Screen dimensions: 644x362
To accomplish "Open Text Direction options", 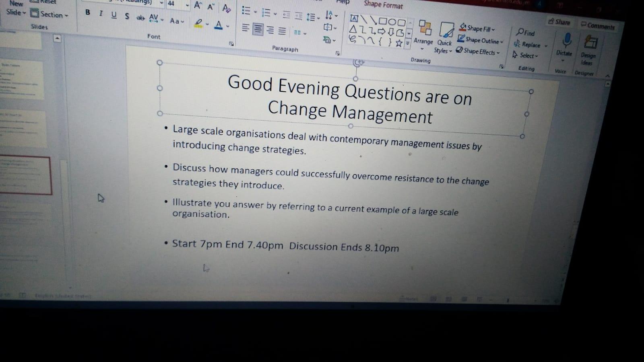I will click(x=331, y=15).
